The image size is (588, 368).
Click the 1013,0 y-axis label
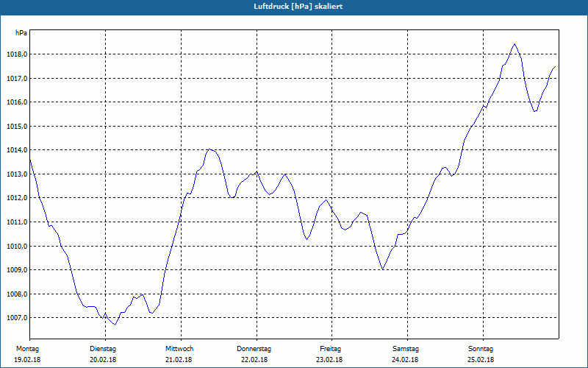click(17, 174)
